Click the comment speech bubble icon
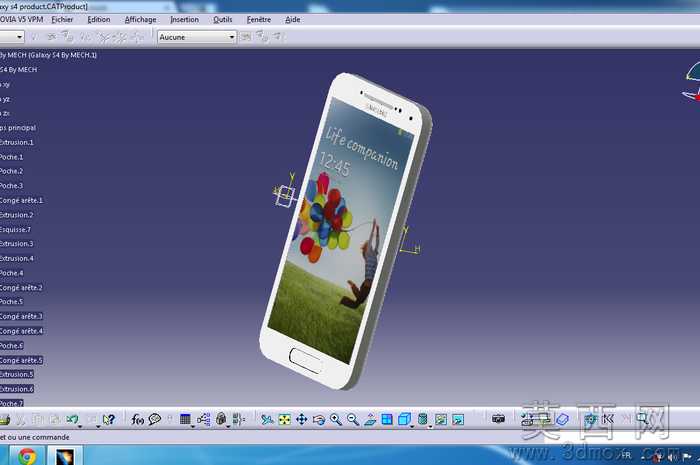This screenshot has height=465, width=700. (154, 419)
